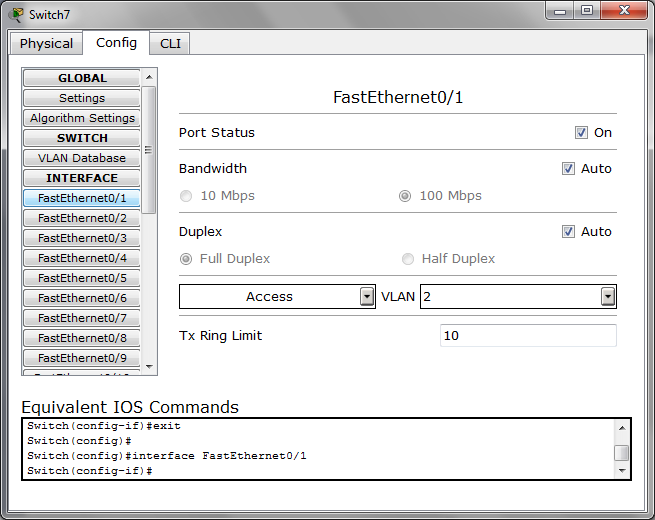Close the Switch7 window
655x520 pixels.
pos(624,10)
